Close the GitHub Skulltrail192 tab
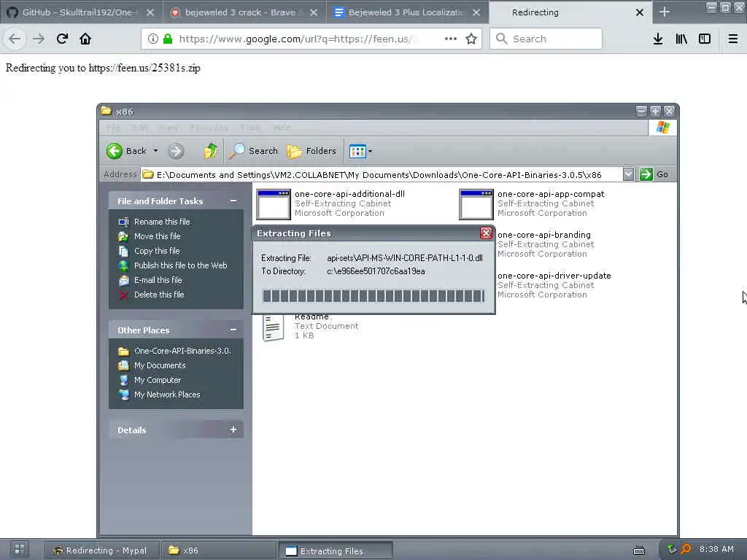The height and width of the screenshot is (560, 747). pyautogui.click(x=150, y=12)
